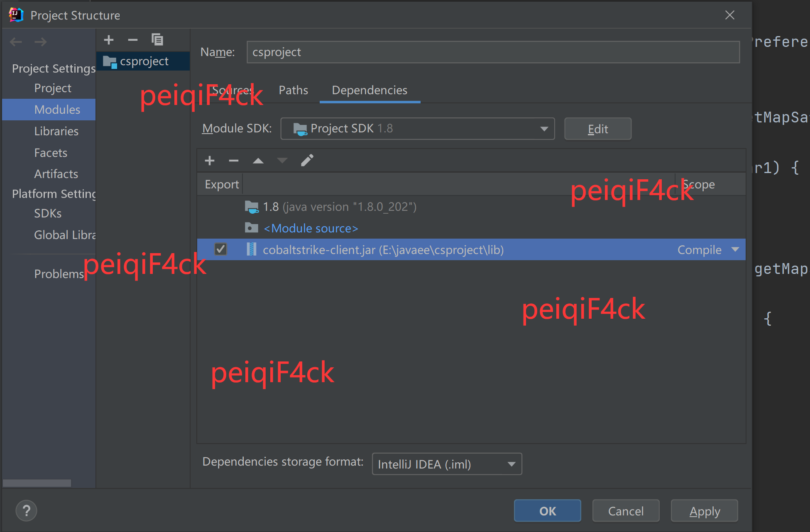Edit the selected dependency with pencil icon

click(307, 161)
